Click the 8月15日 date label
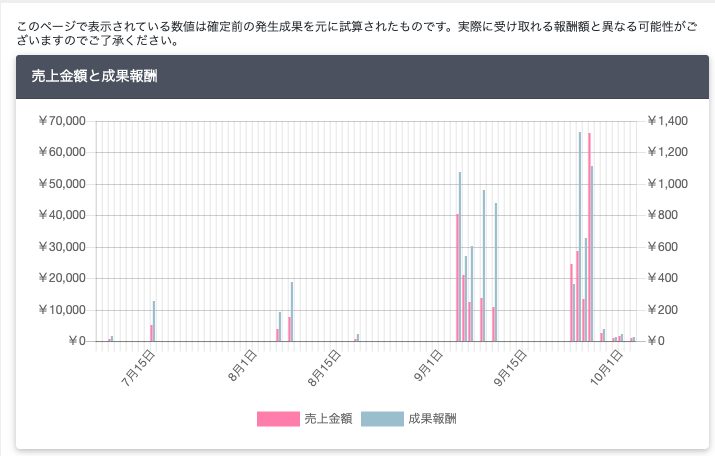Screen dimensions: 715x456 click(325, 368)
